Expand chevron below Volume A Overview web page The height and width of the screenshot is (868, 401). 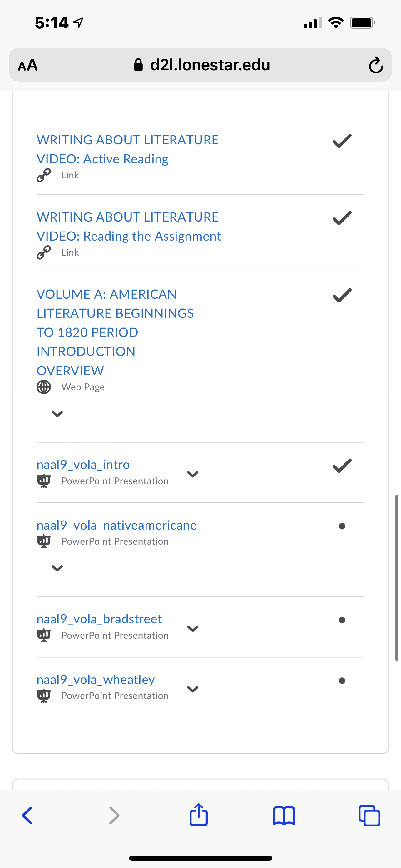click(x=57, y=413)
